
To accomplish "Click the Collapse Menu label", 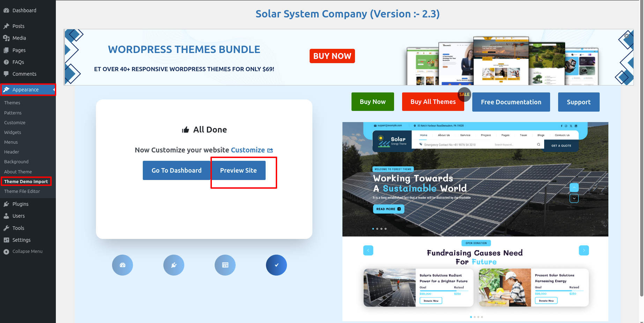I will click(x=28, y=251).
